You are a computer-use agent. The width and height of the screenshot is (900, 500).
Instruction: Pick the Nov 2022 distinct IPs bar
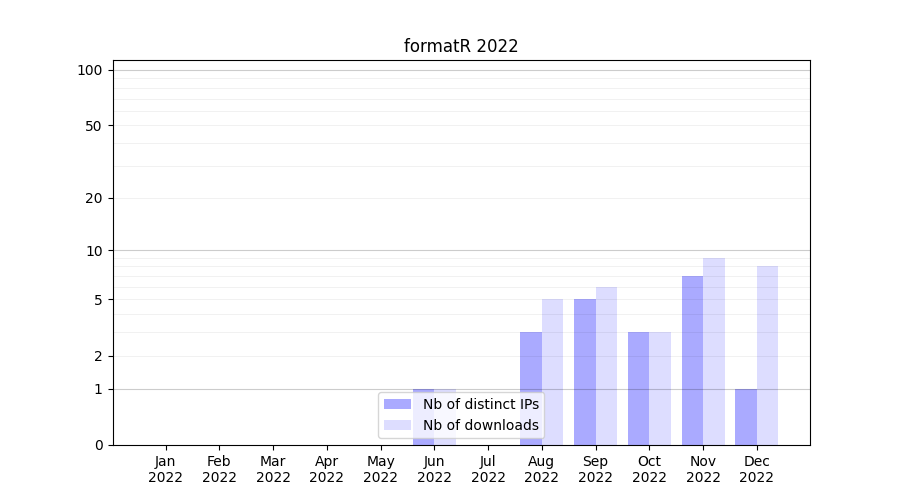coord(692,360)
